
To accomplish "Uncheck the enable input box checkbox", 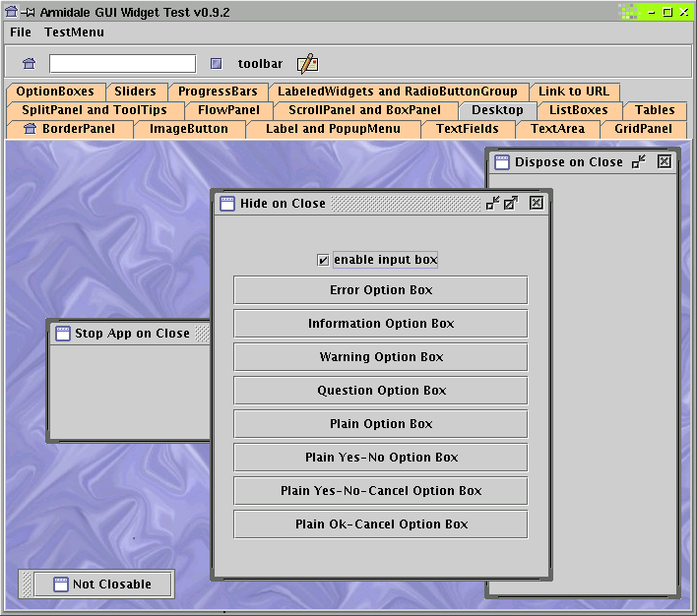I will tap(323, 260).
